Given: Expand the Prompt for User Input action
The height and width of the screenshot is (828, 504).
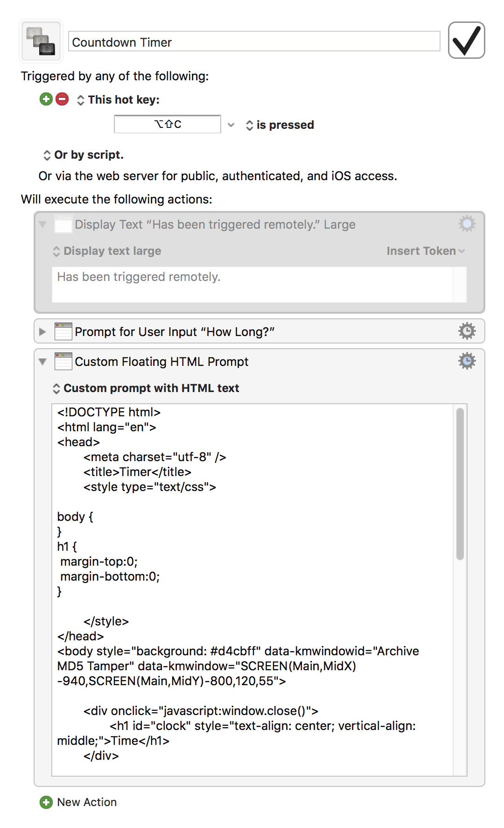Looking at the screenshot, I should pyautogui.click(x=42, y=332).
